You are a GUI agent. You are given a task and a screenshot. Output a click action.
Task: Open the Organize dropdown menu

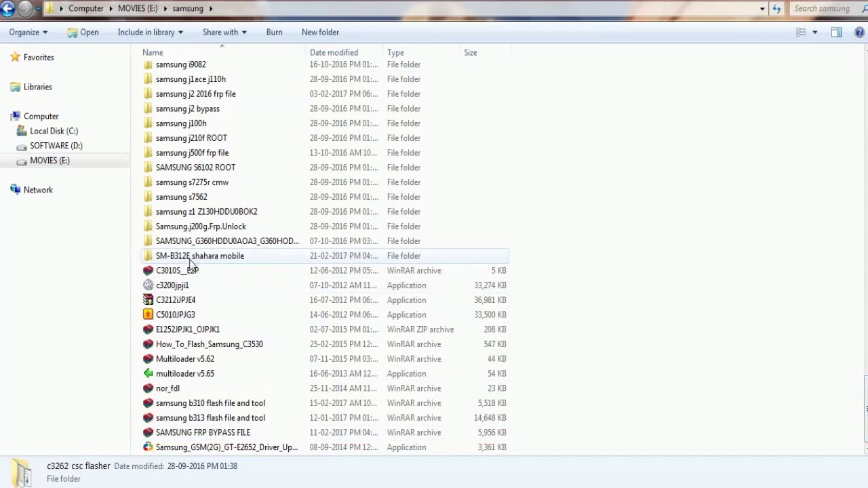point(28,32)
